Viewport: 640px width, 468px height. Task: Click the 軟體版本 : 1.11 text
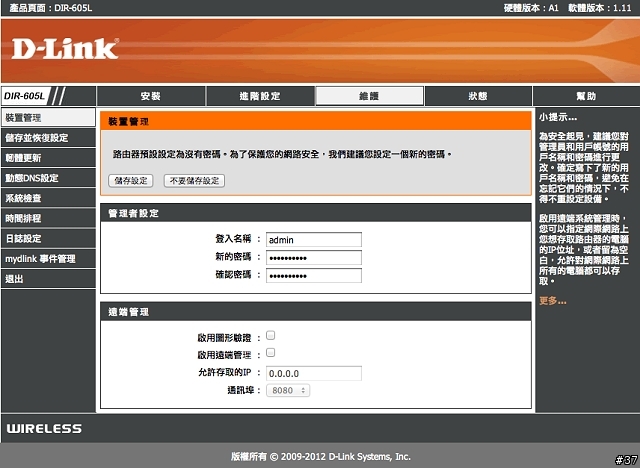(600, 8)
